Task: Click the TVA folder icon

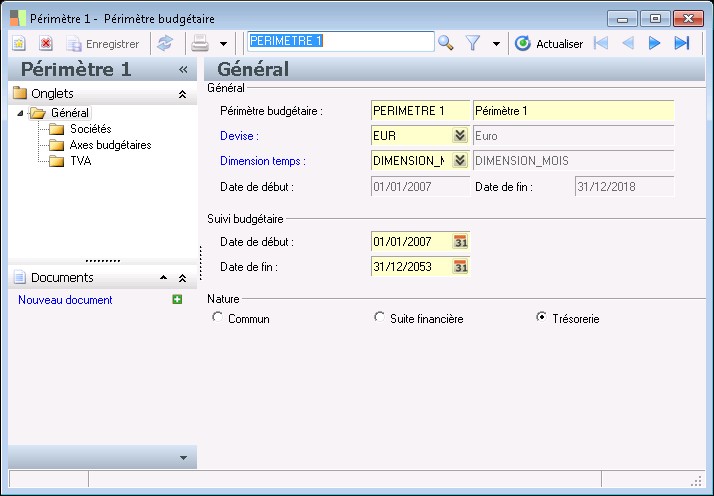Action: [56, 161]
